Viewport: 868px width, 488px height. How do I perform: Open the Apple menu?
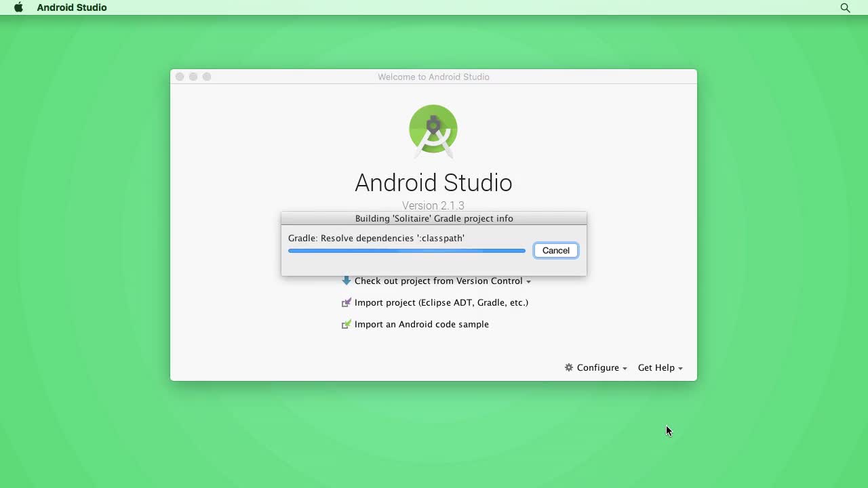pos(18,7)
